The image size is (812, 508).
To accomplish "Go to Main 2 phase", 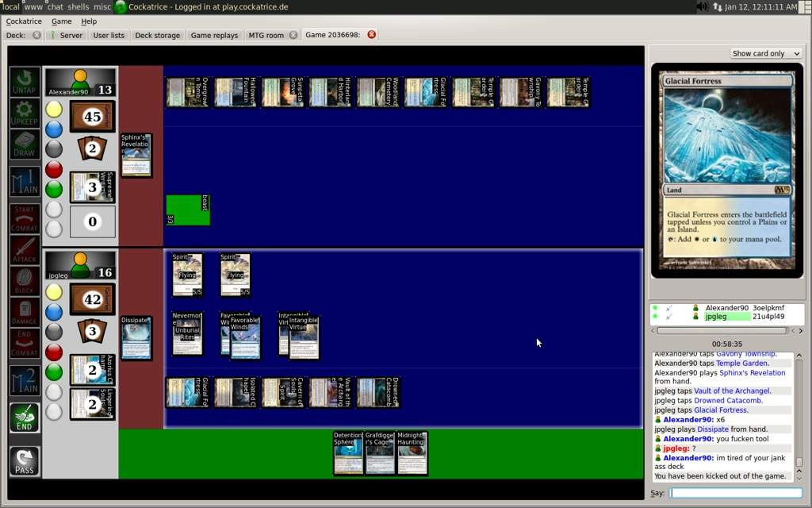I will point(25,380).
